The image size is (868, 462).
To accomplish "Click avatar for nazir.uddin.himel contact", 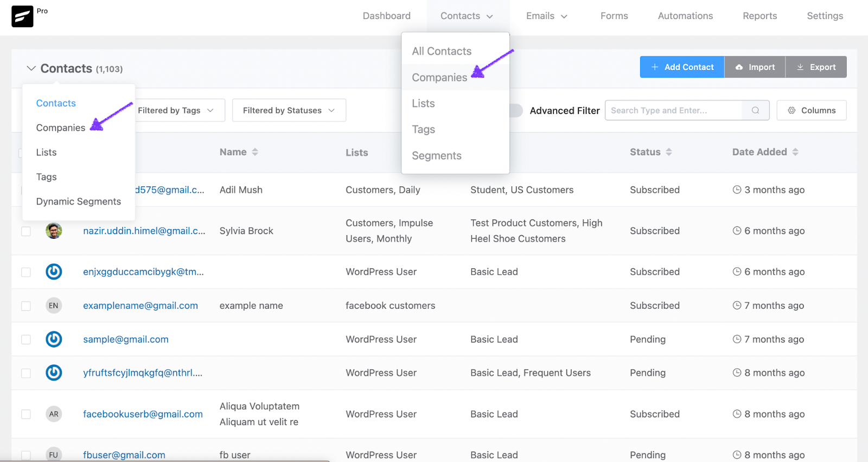I will click(54, 231).
